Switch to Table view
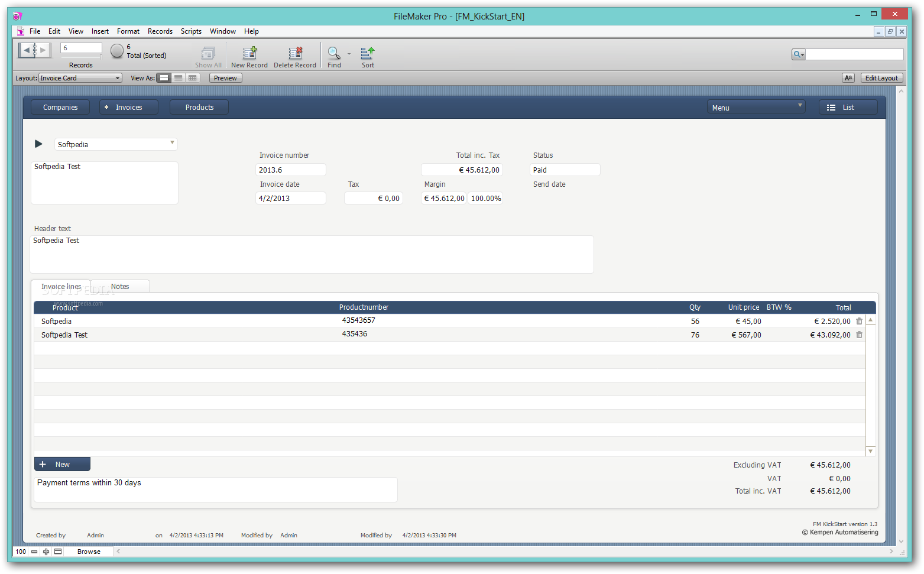Image resolution: width=924 pixels, height=574 pixels. pyautogui.click(x=193, y=78)
